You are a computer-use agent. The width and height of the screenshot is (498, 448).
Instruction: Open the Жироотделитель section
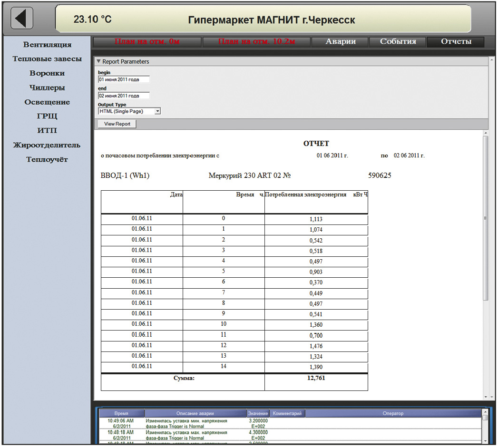(47, 145)
